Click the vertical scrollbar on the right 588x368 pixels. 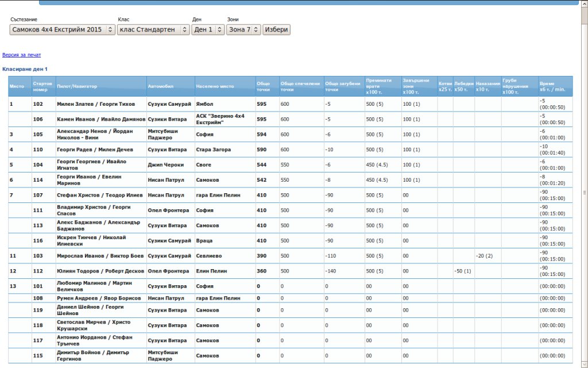pyautogui.click(x=585, y=193)
